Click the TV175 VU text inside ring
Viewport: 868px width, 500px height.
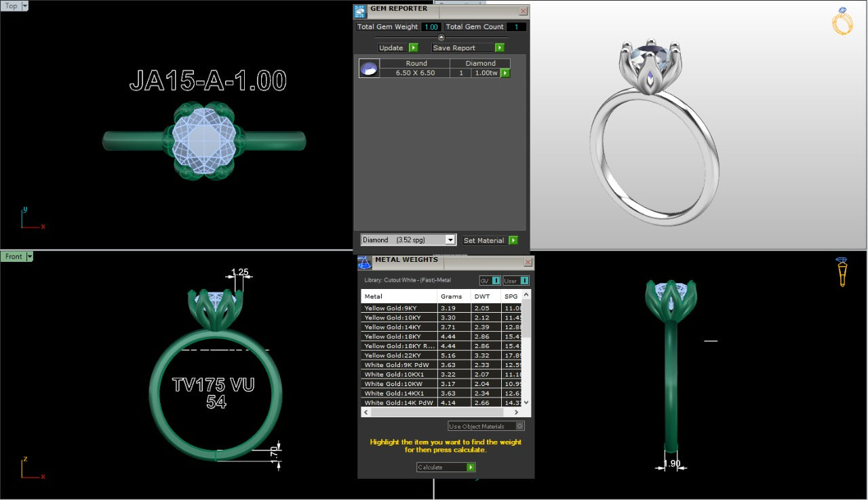[x=214, y=385]
